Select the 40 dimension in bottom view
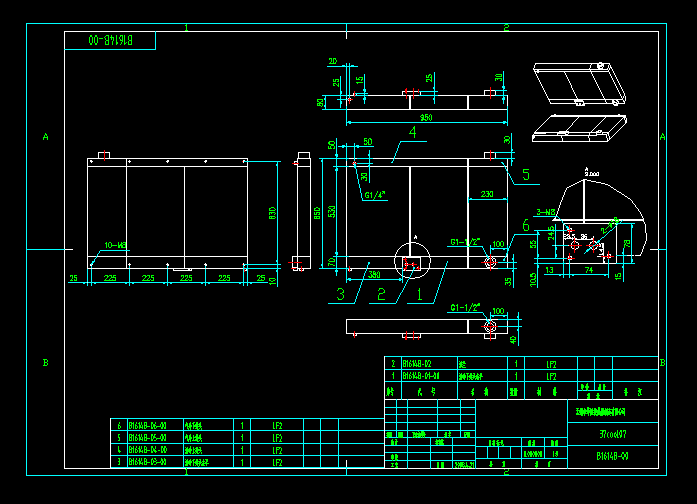Image resolution: width=697 pixels, height=504 pixels. pyautogui.click(x=513, y=340)
